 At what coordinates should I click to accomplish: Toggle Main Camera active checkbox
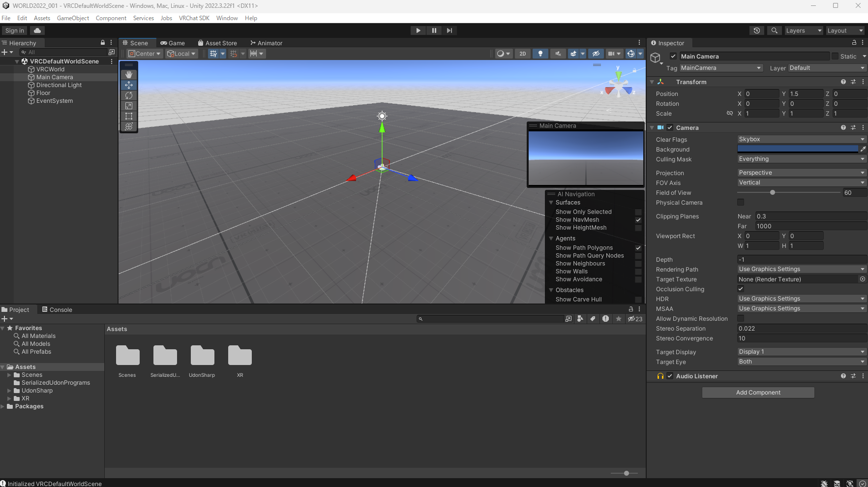coord(673,56)
